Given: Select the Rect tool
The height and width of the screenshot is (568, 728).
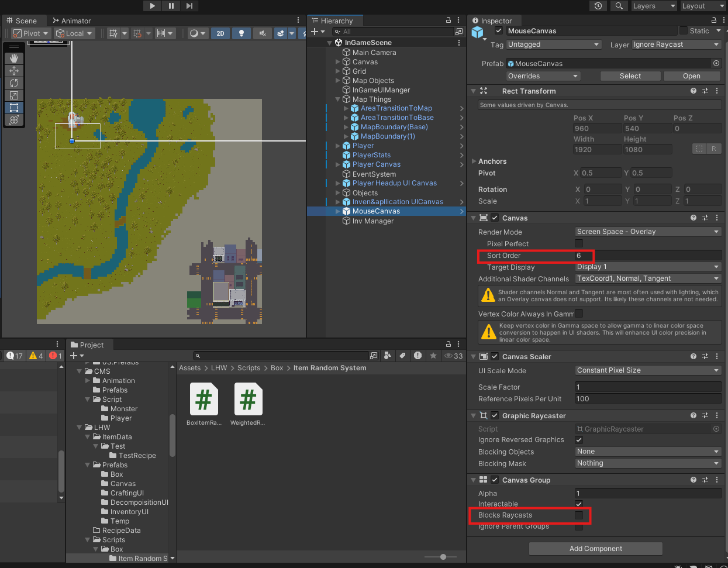Looking at the screenshot, I should coord(14,107).
